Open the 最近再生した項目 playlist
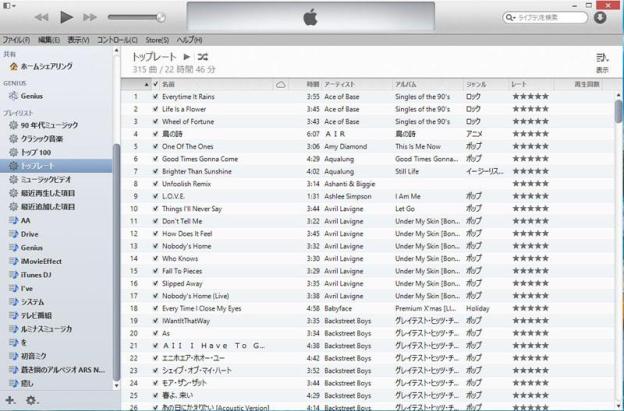The height and width of the screenshot is (411, 624). [42, 193]
